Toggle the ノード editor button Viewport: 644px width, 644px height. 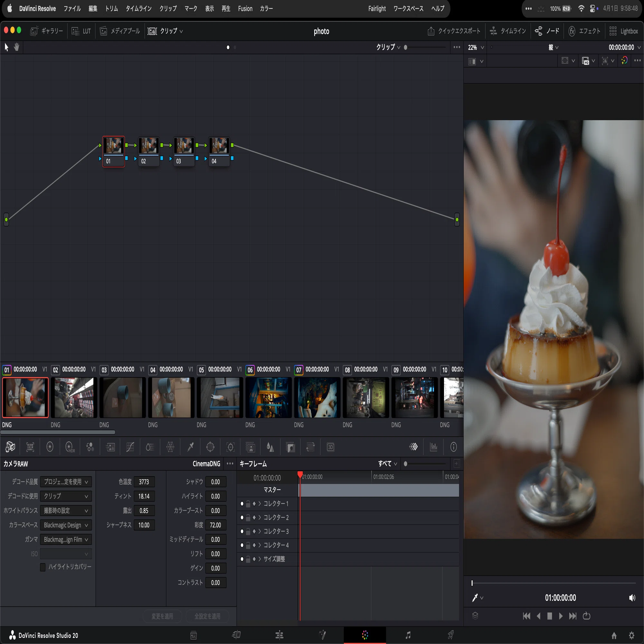[547, 31]
